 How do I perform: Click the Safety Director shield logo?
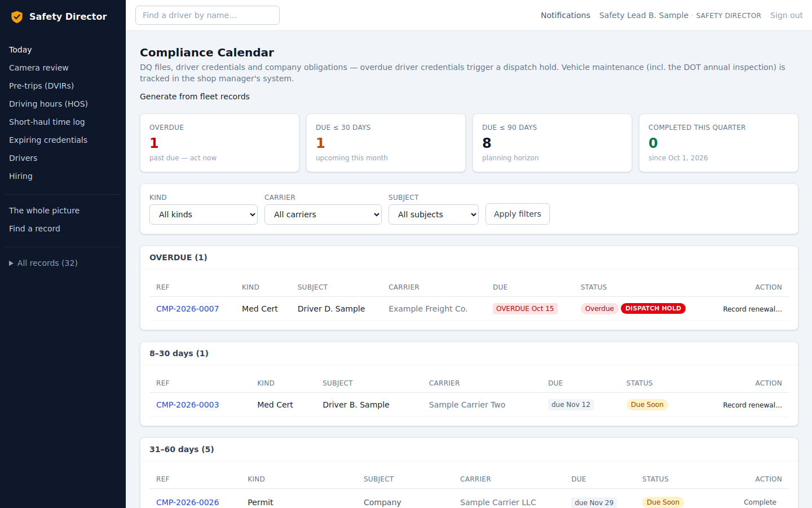click(x=17, y=17)
